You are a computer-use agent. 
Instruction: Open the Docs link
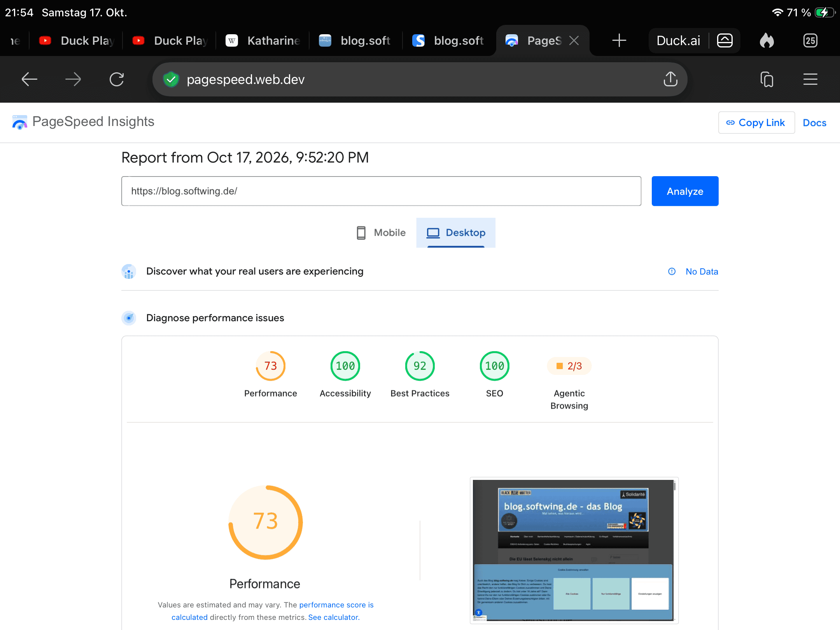tap(814, 123)
